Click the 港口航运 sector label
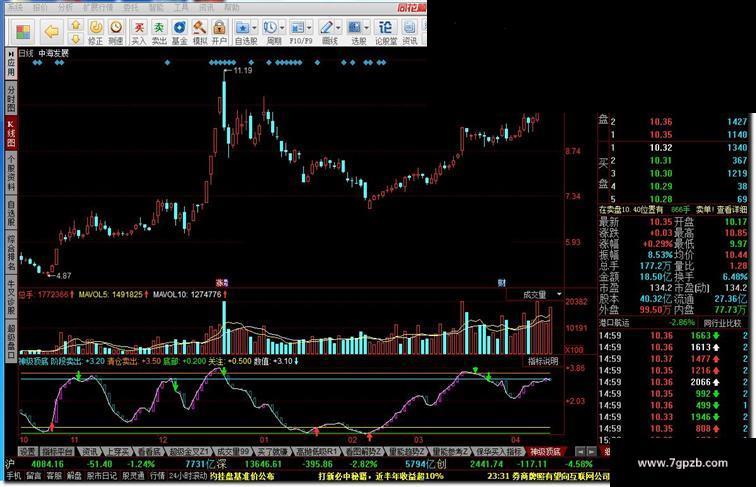 pyautogui.click(x=613, y=323)
